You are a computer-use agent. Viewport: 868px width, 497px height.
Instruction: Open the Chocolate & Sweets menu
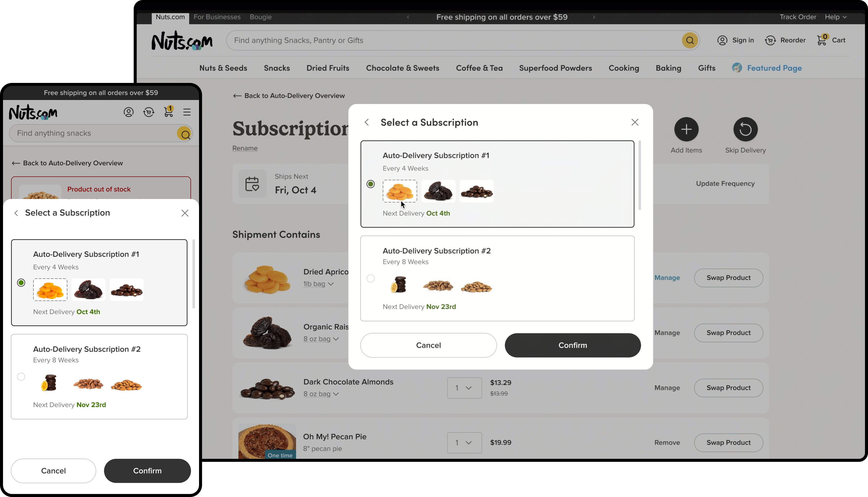tap(402, 68)
